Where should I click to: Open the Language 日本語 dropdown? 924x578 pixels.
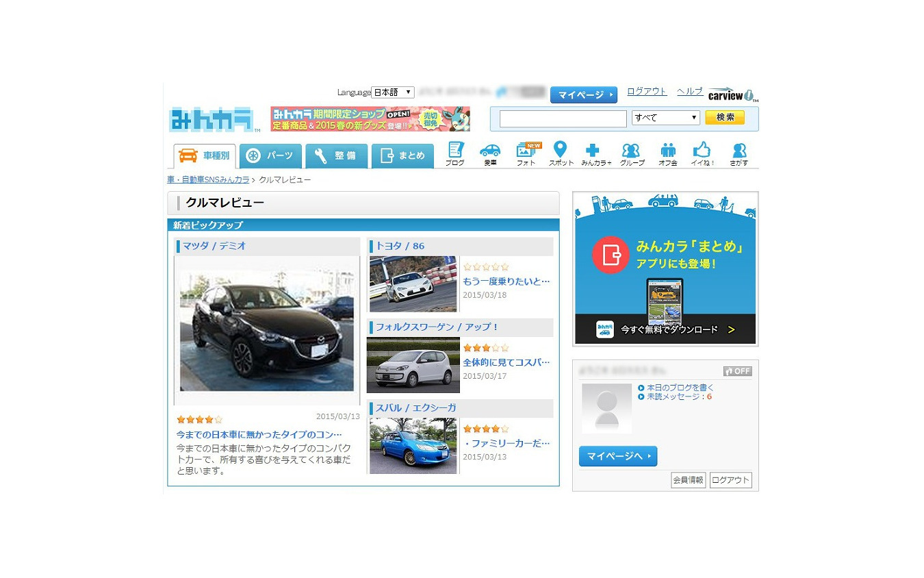(392, 92)
